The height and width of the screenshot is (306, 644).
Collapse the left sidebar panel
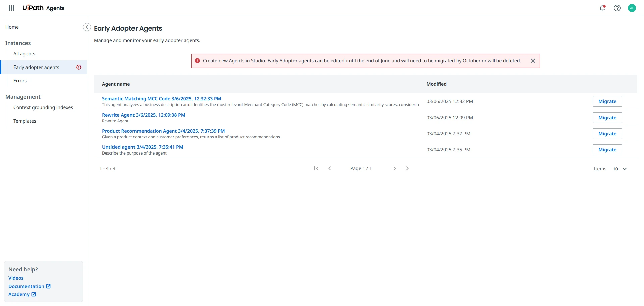[x=87, y=27]
